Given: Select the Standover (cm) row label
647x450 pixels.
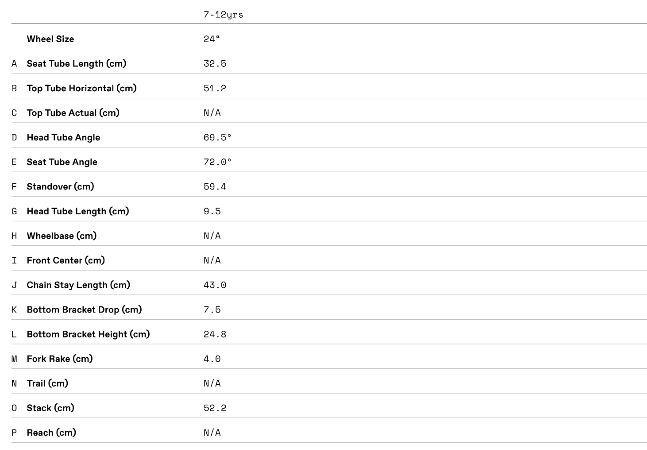Looking at the screenshot, I should [60, 186].
